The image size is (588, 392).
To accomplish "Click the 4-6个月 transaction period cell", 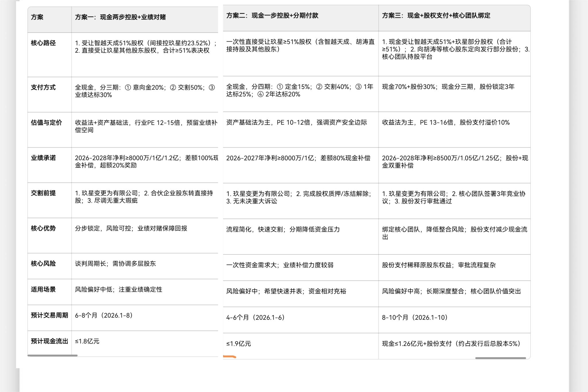I will click(x=255, y=318).
